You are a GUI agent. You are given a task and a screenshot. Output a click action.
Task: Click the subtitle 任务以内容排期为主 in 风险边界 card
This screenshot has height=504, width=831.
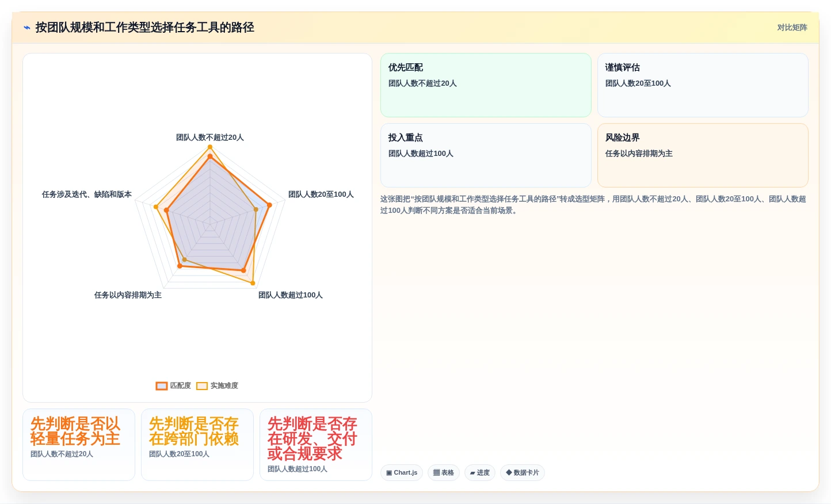point(639,154)
